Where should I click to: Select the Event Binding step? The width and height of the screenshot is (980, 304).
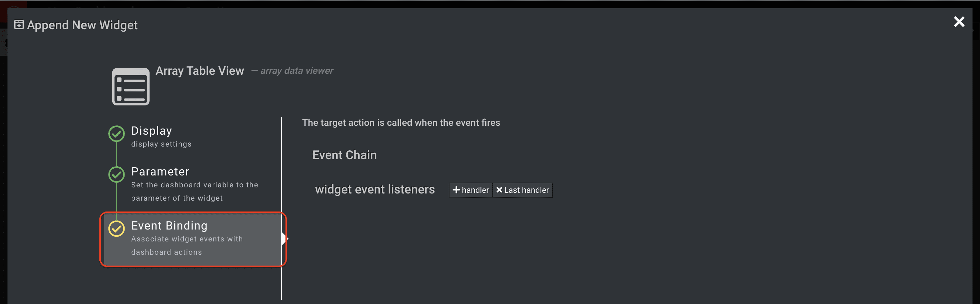193,239
